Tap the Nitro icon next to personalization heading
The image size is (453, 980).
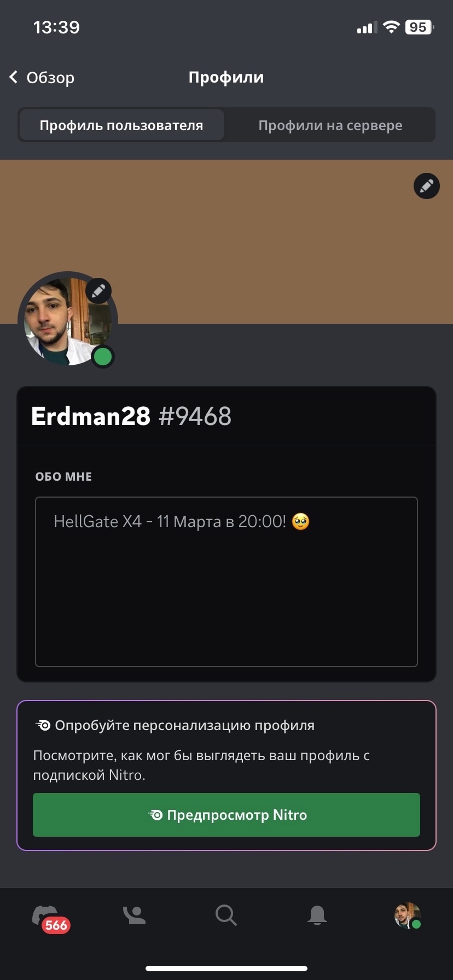click(x=43, y=726)
